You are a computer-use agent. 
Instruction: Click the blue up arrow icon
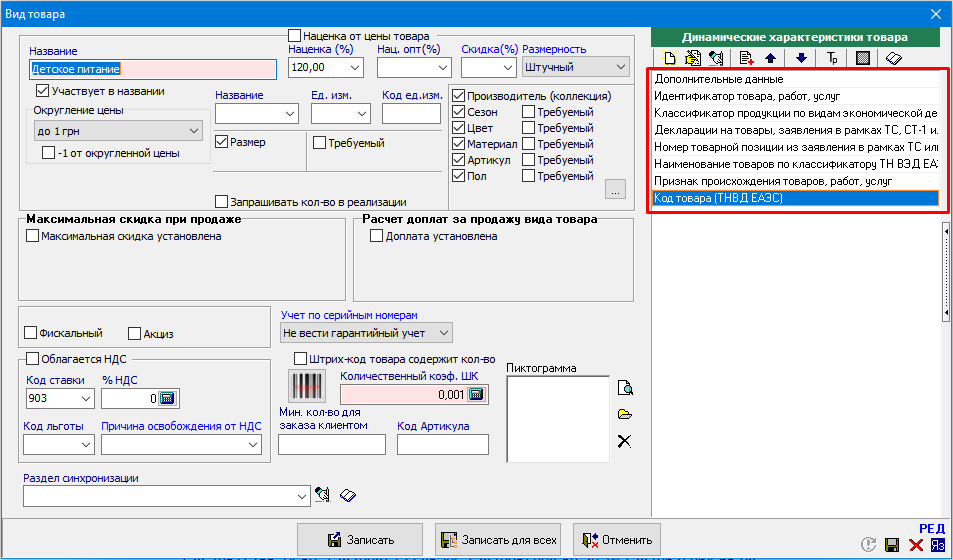(x=770, y=58)
